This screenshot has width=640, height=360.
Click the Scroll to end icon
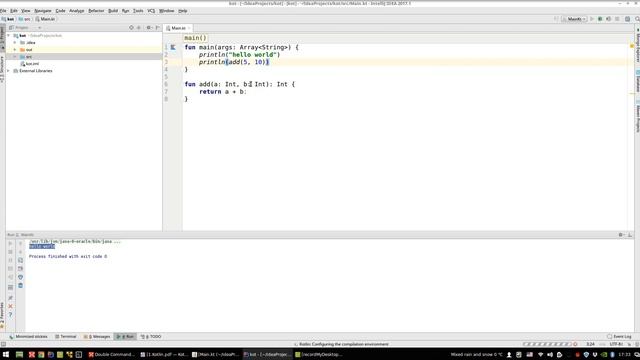point(20,269)
